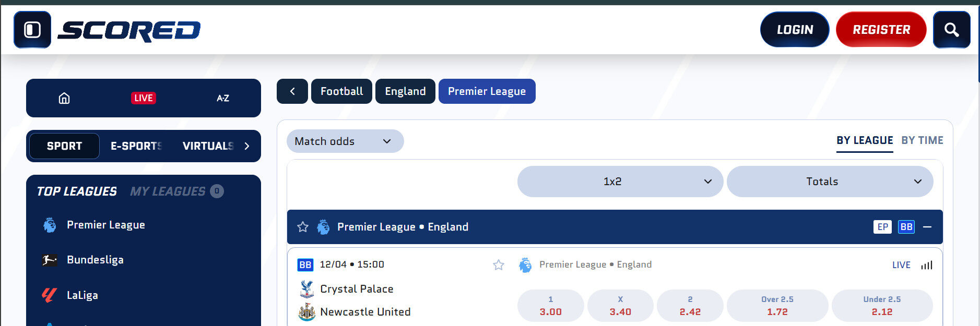Select odds 3.40 for the draw
This screenshot has width=980, height=326.
pos(620,306)
